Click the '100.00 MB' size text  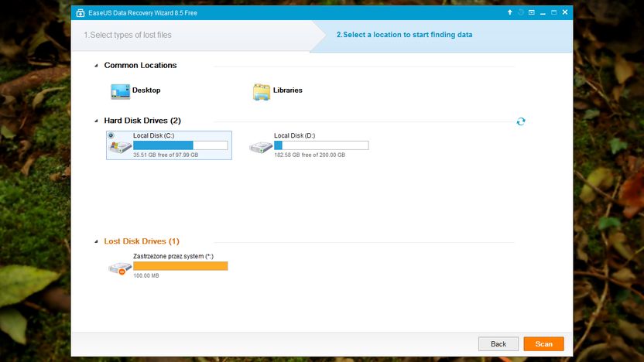(146, 276)
